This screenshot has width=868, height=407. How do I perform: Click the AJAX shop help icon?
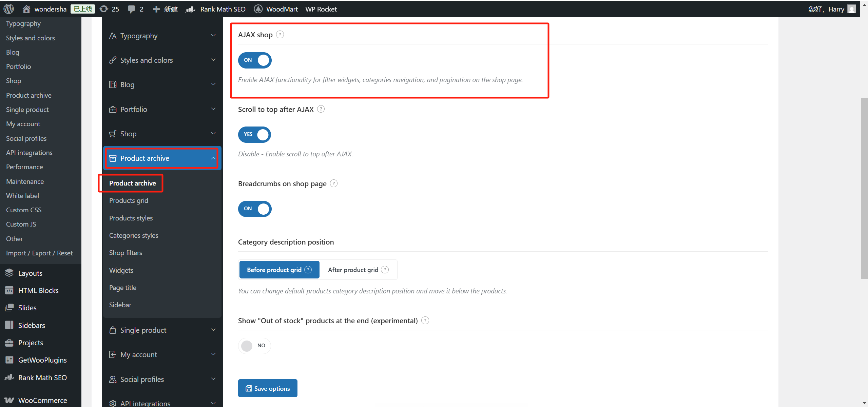[280, 35]
